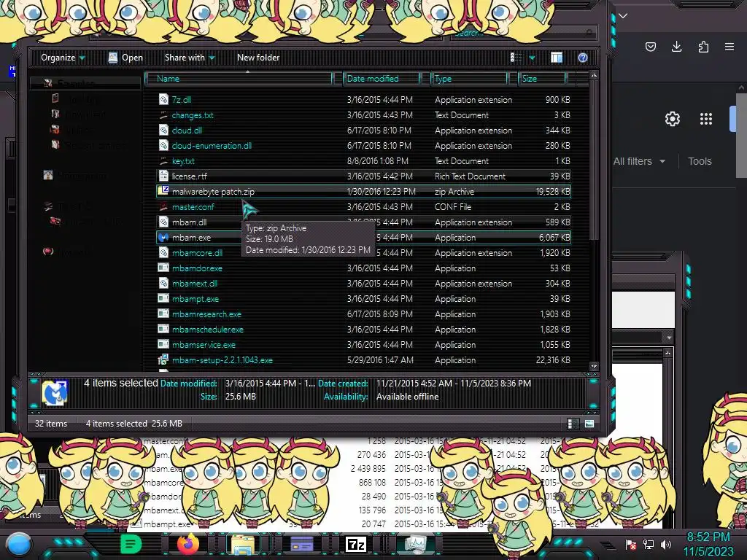Select the file mbamcore.dll

(x=197, y=253)
